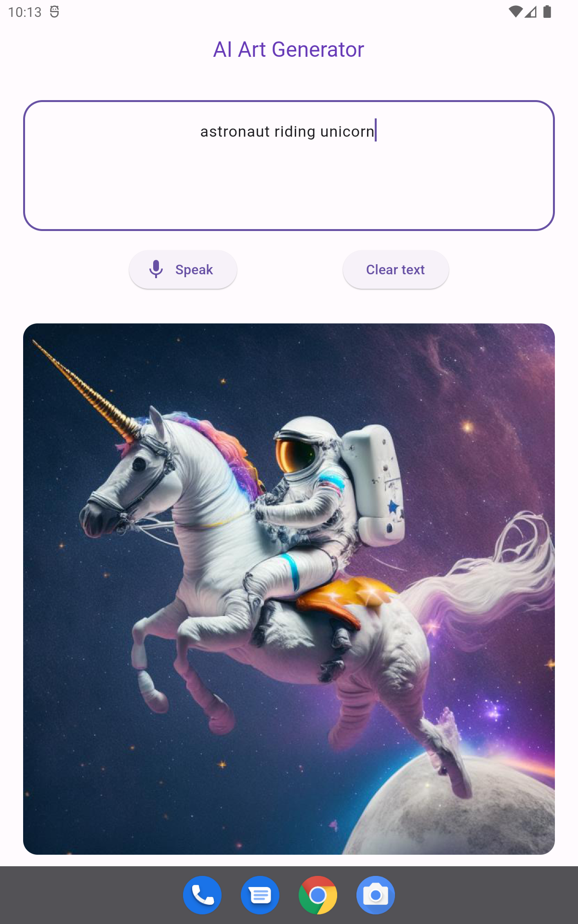Open the Camera app in dock
578x924 pixels.
click(376, 895)
